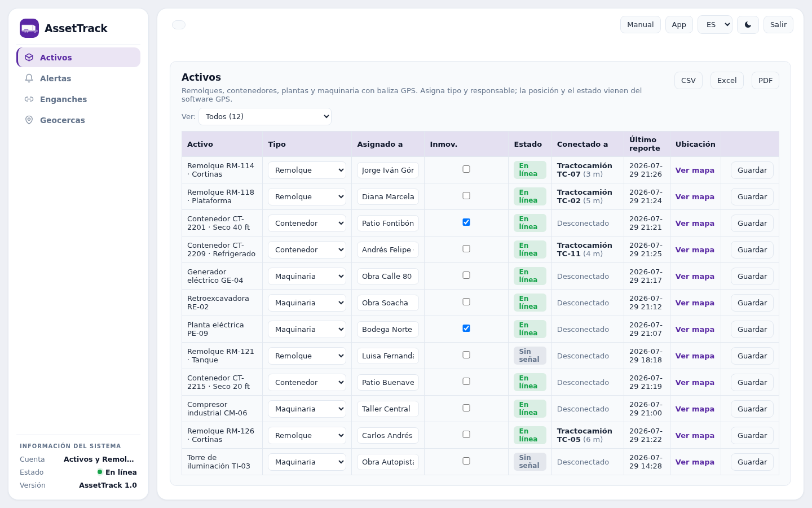Open the Ver filter dropdown Todos (12)
The height and width of the screenshot is (508, 812).
[265, 117]
